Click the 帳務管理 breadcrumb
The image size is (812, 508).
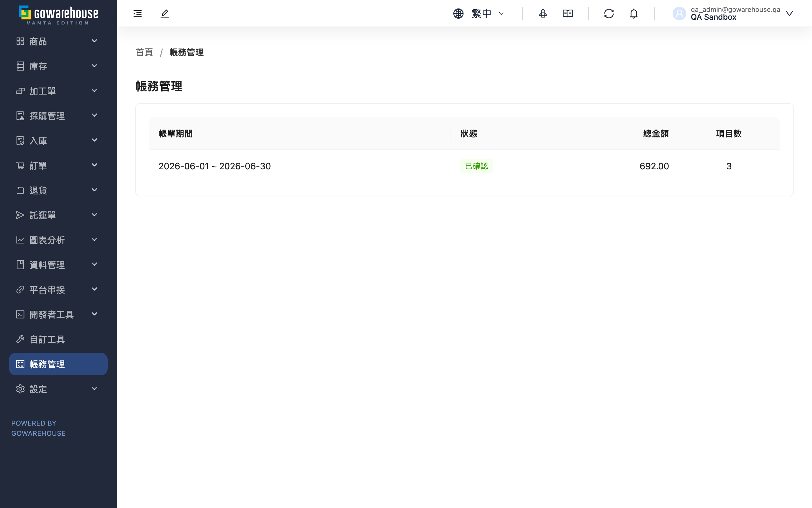[187, 52]
